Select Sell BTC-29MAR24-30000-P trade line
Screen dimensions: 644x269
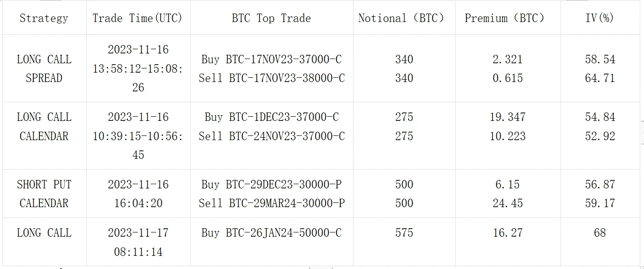(271, 203)
